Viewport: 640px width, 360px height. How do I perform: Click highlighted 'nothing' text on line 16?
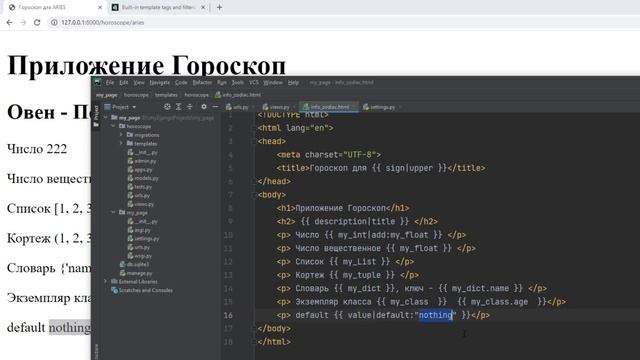436,315
